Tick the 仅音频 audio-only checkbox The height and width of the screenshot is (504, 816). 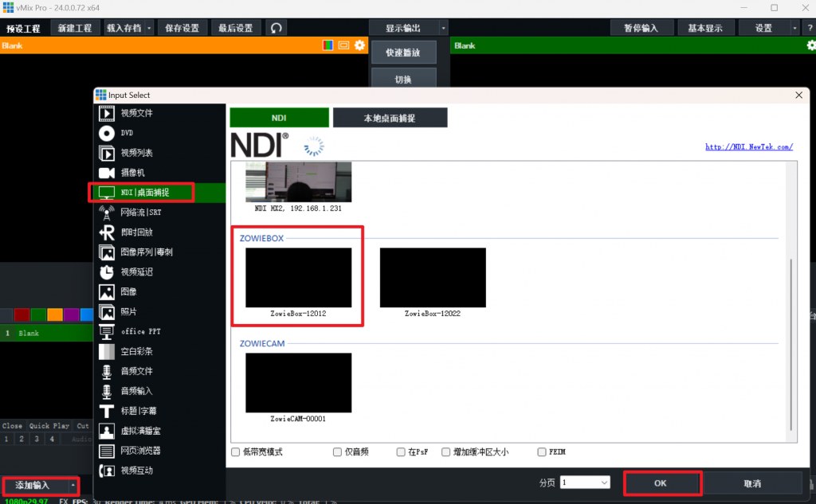337,452
